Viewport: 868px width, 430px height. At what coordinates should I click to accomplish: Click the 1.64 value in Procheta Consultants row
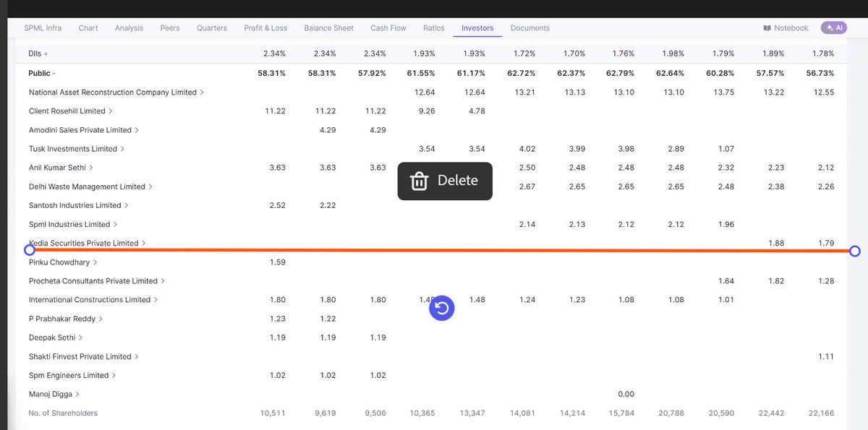pyautogui.click(x=726, y=281)
